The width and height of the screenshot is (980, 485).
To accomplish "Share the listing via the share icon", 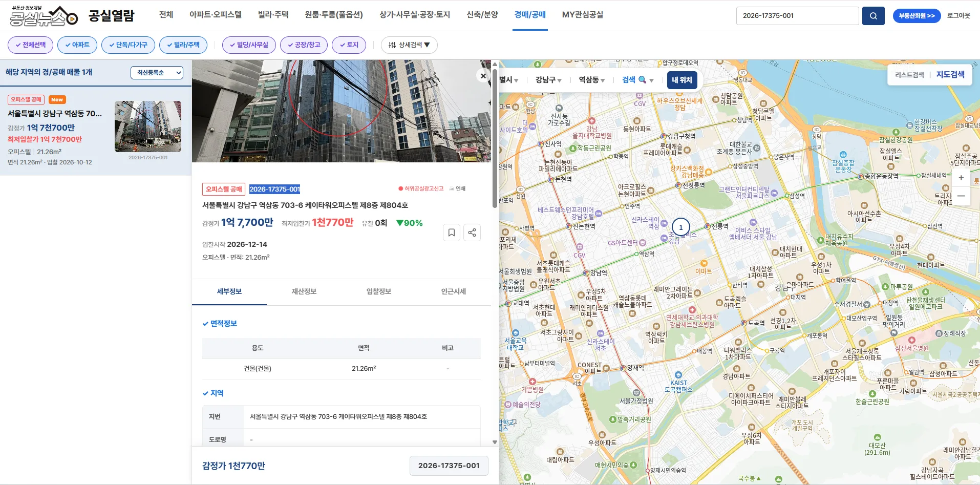I will click(472, 233).
